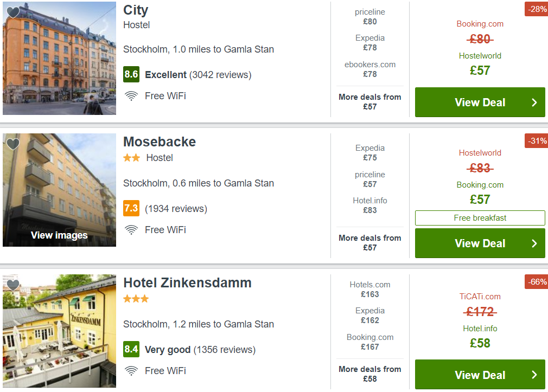Expand More deals from £57 for City Hostel

tap(369, 102)
